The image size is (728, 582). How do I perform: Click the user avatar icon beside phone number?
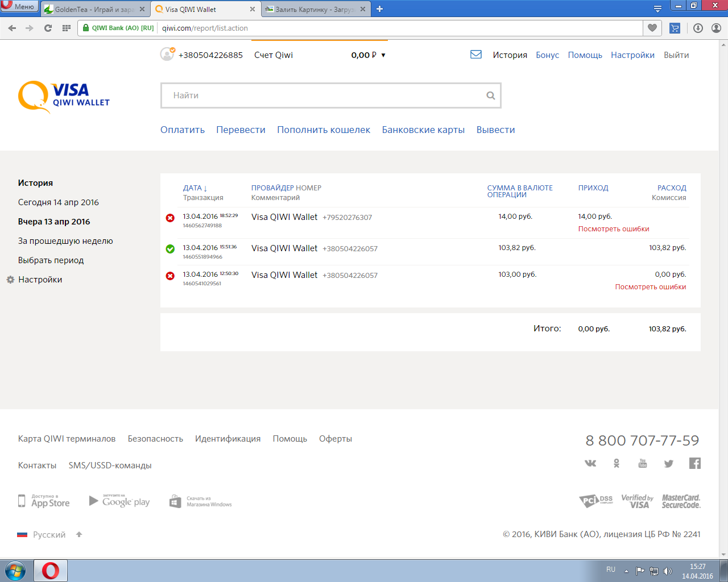pos(167,54)
